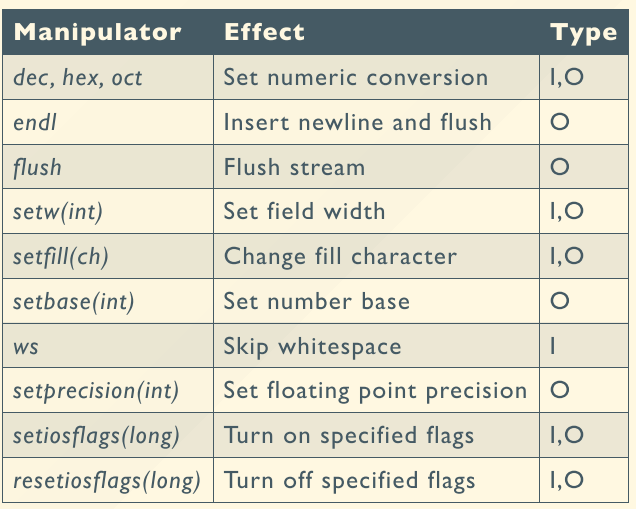This screenshot has height=509, width=636.
Task: Click 'Set numeric conversion' effect text
Action: [356, 77]
